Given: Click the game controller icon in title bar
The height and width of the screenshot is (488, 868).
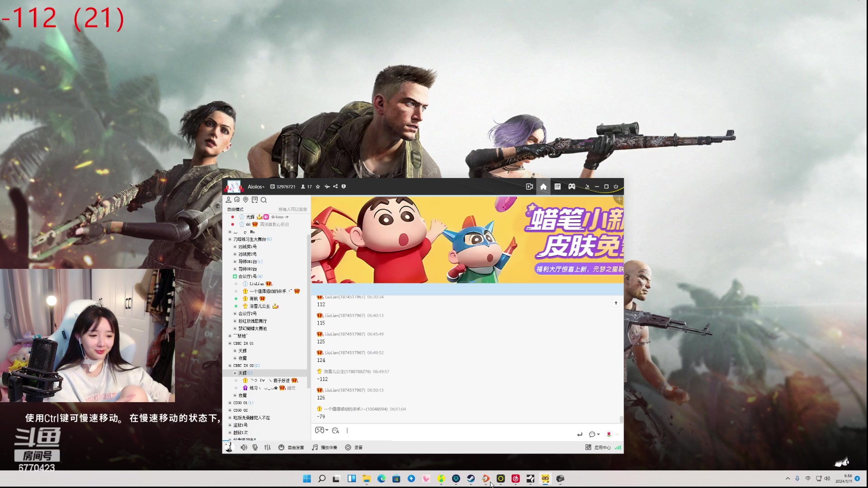Looking at the screenshot, I should click(x=572, y=187).
